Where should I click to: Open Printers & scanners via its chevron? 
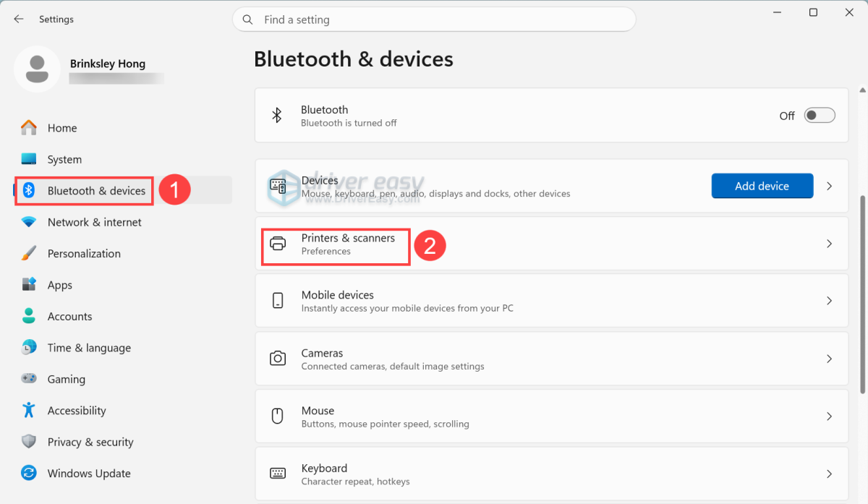tap(830, 244)
